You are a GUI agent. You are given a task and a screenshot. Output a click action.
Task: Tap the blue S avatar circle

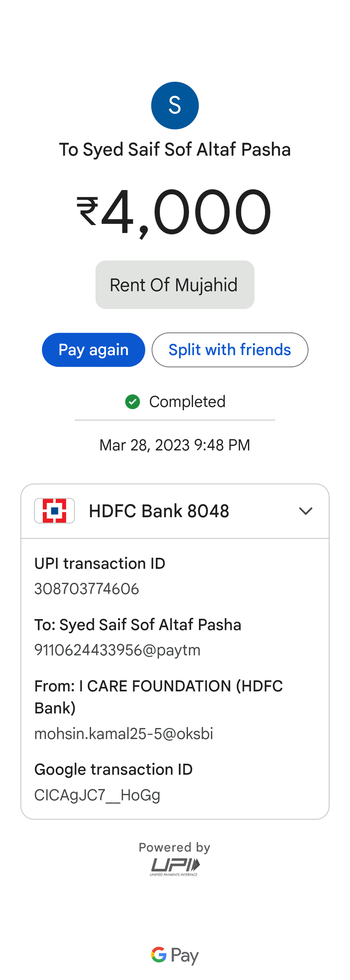[175, 105]
